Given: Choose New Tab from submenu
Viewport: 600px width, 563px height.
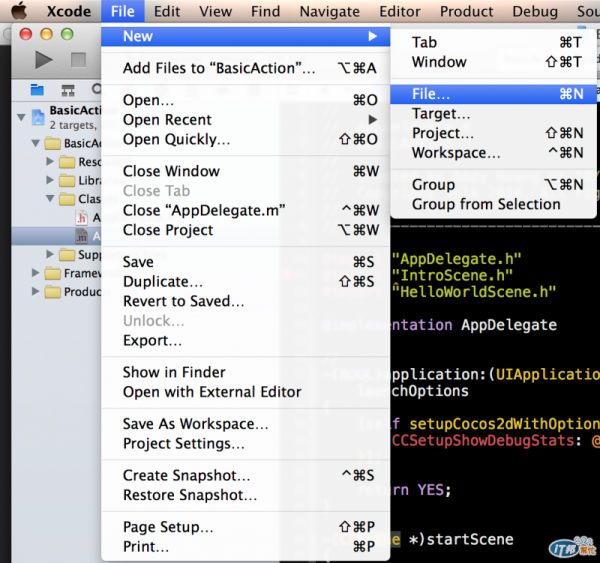Looking at the screenshot, I should pos(493,42).
